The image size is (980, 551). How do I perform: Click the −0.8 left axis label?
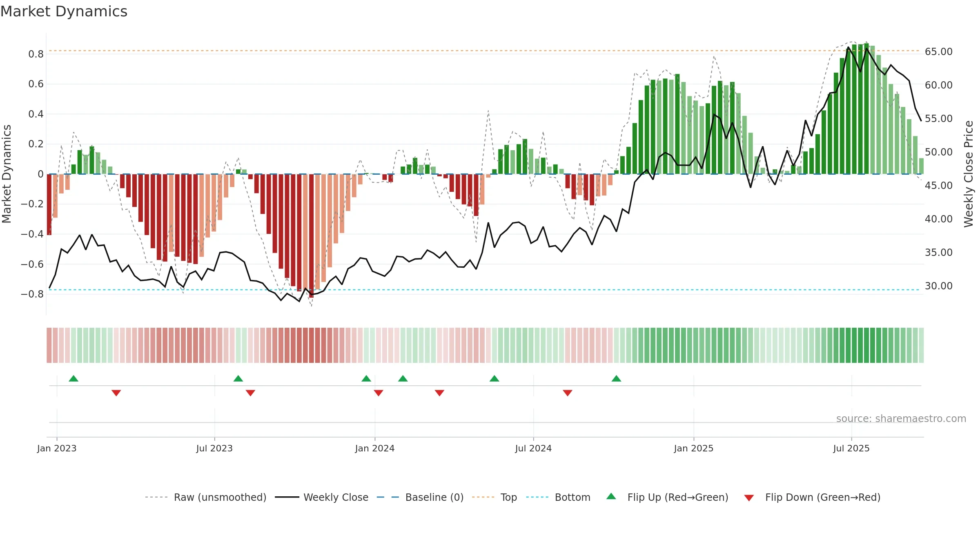pos(32,294)
